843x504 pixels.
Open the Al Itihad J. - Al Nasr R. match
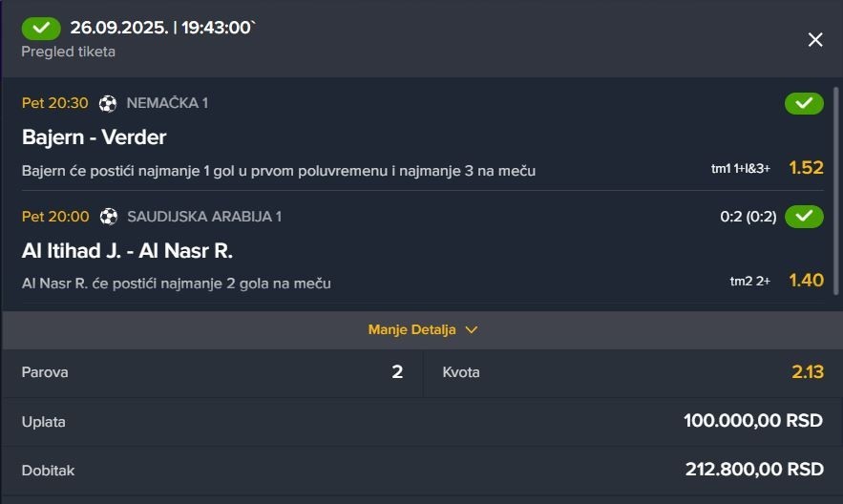click(x=127, y=251)
